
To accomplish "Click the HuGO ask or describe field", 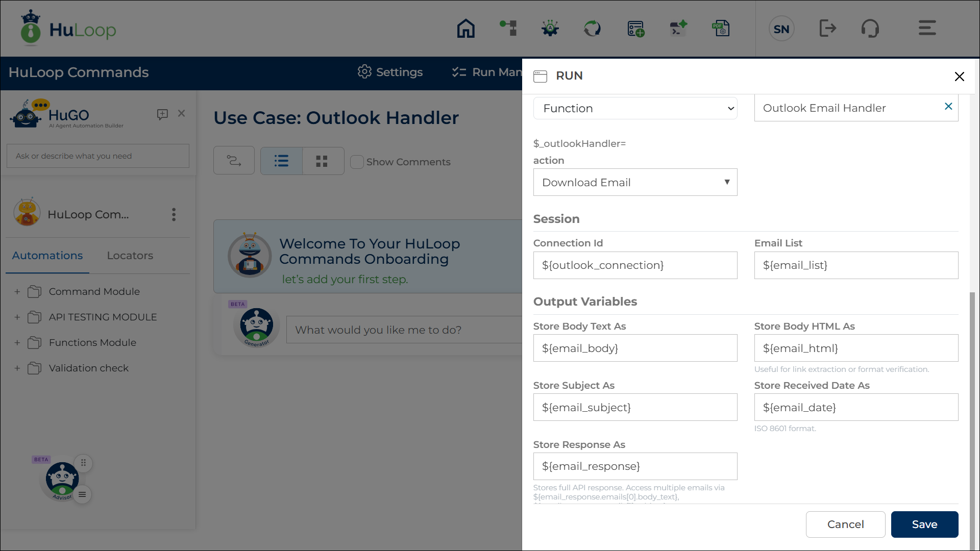I will [98, 156].
